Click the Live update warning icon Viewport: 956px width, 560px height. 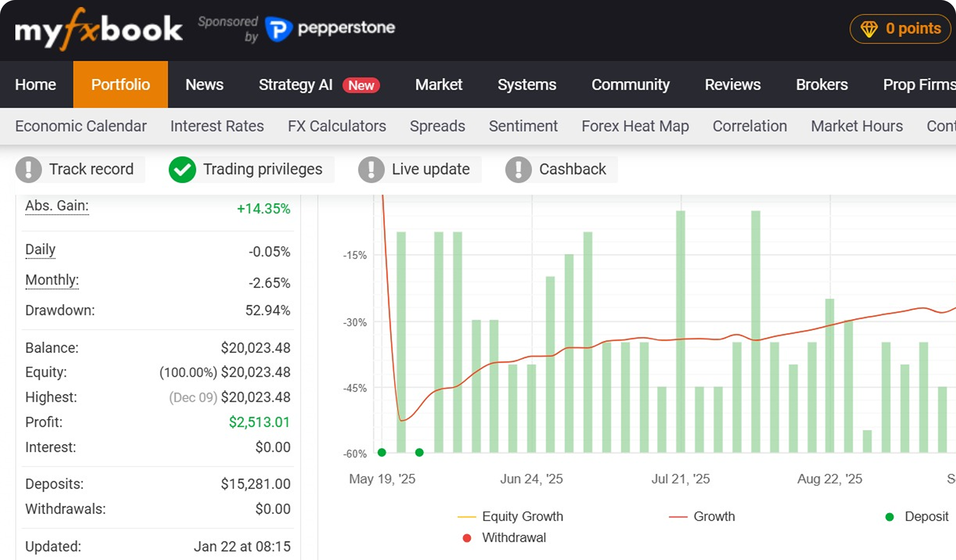click(371, 170)
